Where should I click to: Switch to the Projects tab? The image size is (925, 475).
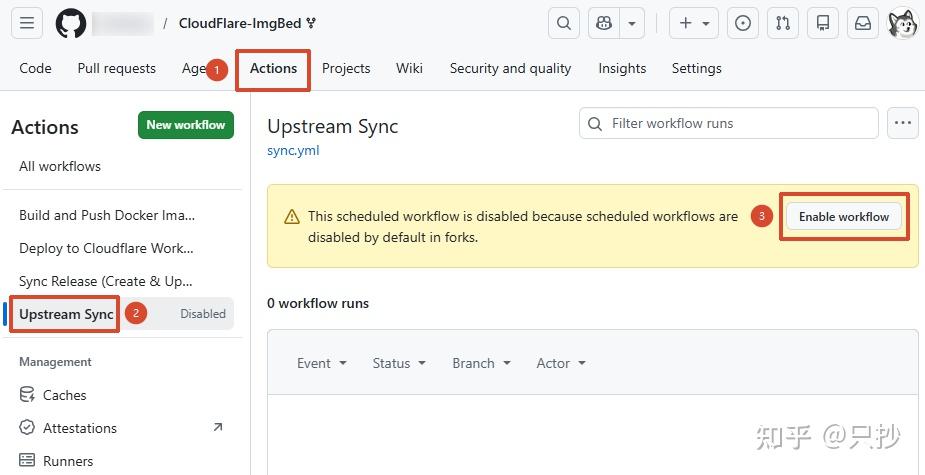click(346, 68)
